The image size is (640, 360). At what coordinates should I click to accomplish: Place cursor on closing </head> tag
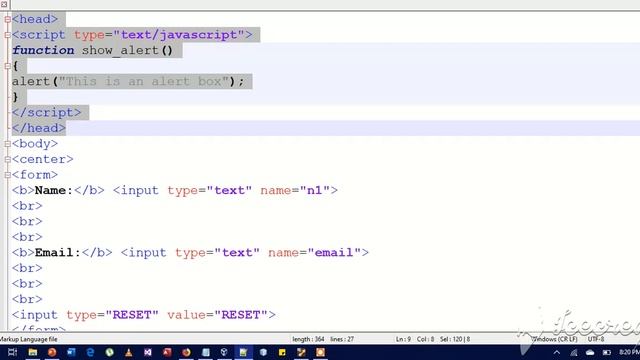click(39, 128)
